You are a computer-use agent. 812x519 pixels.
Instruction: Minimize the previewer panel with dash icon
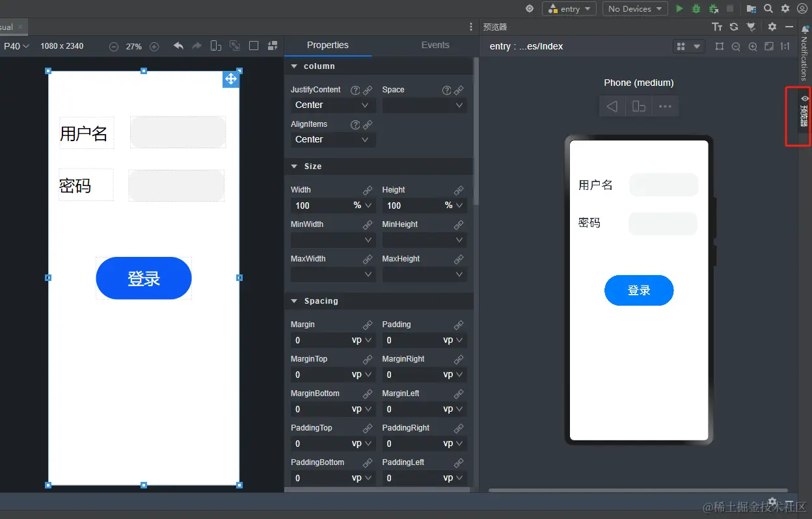pos(789,27)
